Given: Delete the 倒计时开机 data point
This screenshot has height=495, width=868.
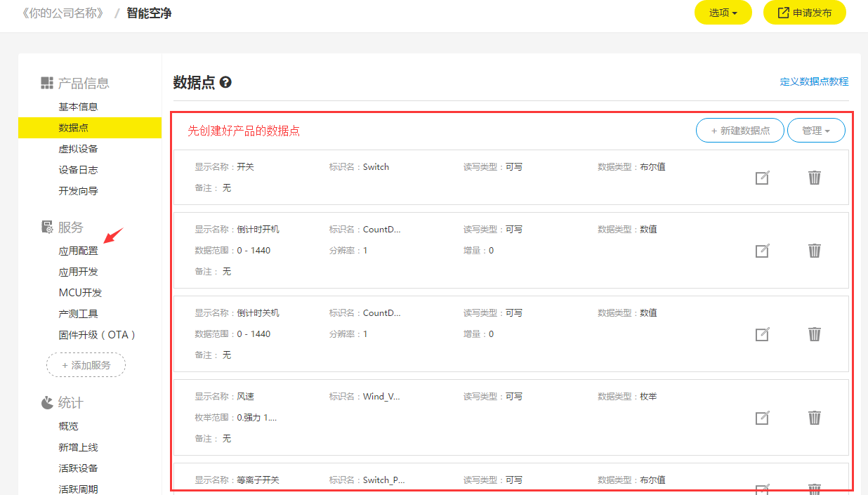Looking at the screenshot, I should pos(814,251).
